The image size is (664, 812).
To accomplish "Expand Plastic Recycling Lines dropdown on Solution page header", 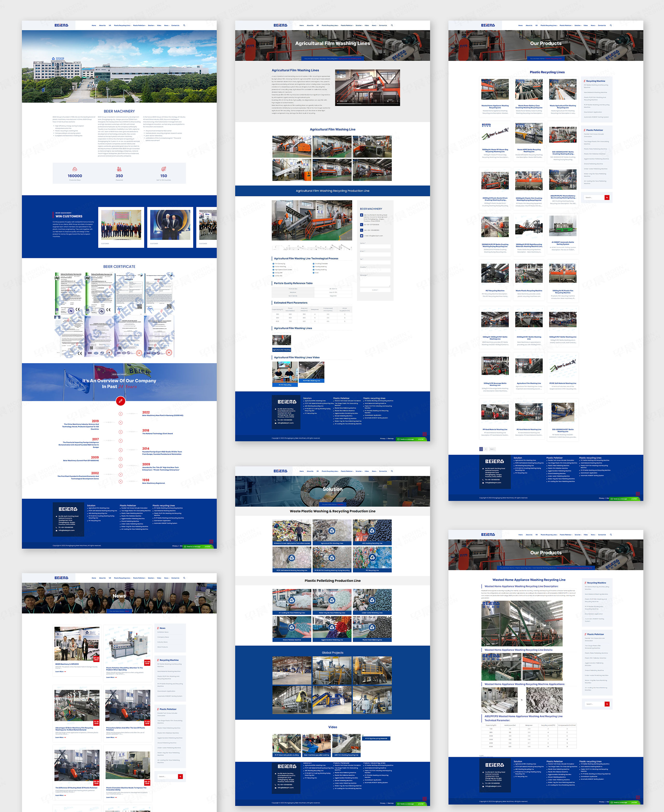I will coord(330,471).
